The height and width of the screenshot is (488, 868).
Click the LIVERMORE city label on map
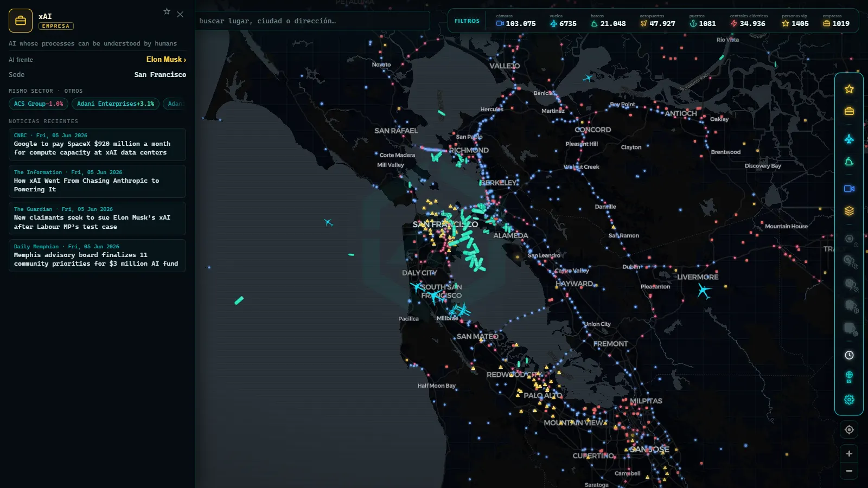coord(698,277)
